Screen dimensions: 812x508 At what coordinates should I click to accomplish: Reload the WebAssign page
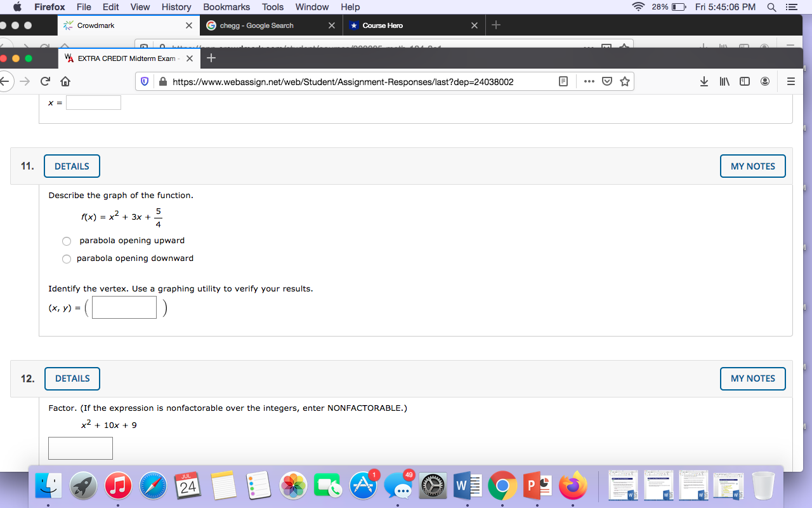pyautogui.click(x=45, y=82)
